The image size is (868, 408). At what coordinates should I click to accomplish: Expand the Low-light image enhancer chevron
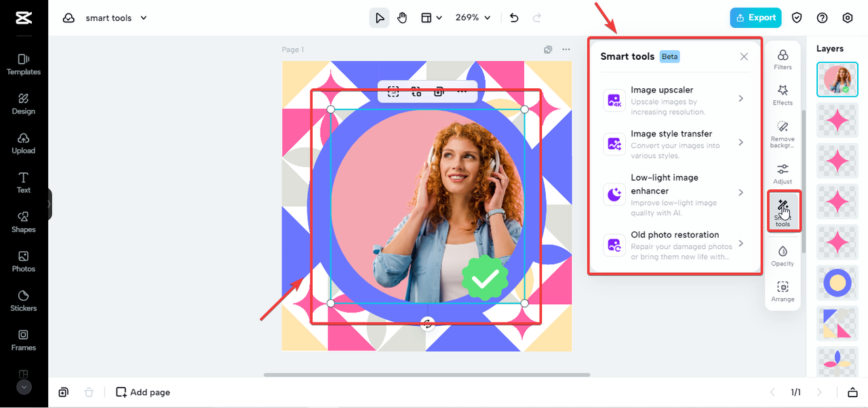[x=741, y=193]
